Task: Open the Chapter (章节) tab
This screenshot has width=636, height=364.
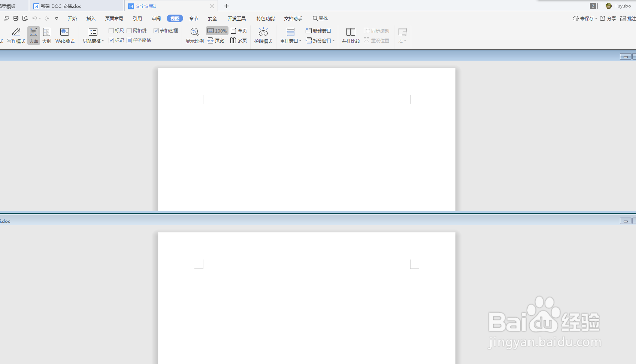Action: click(x=194, y=18)
